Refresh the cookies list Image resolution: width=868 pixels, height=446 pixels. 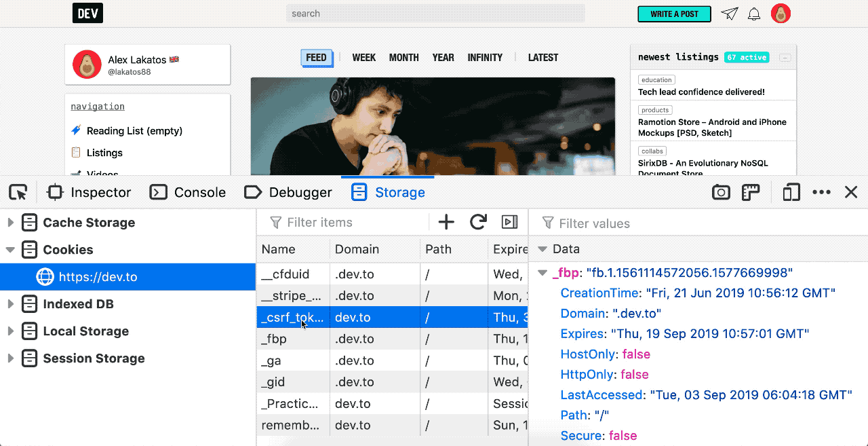(478, 222)
